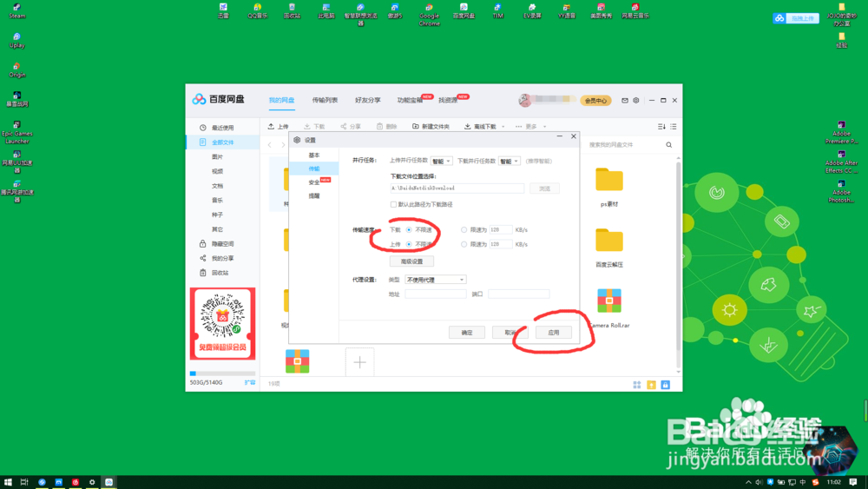Switch to the 好友分享 tab

coord(367,100)
